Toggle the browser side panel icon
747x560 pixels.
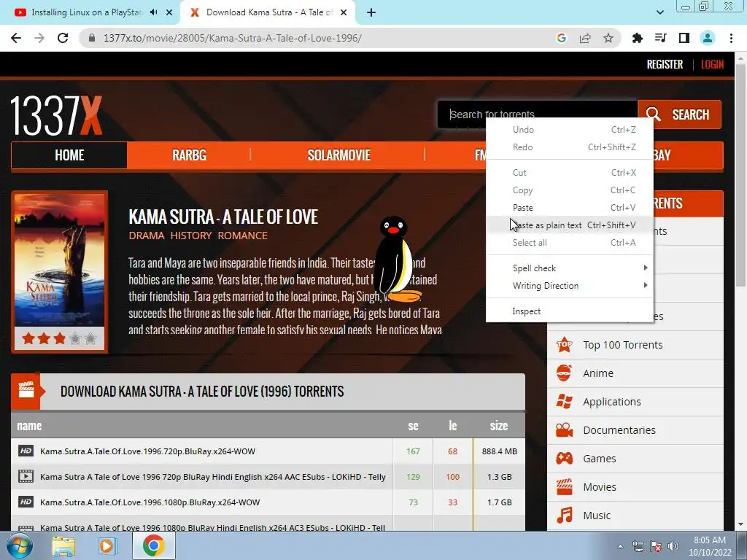(x=684, y=38)
